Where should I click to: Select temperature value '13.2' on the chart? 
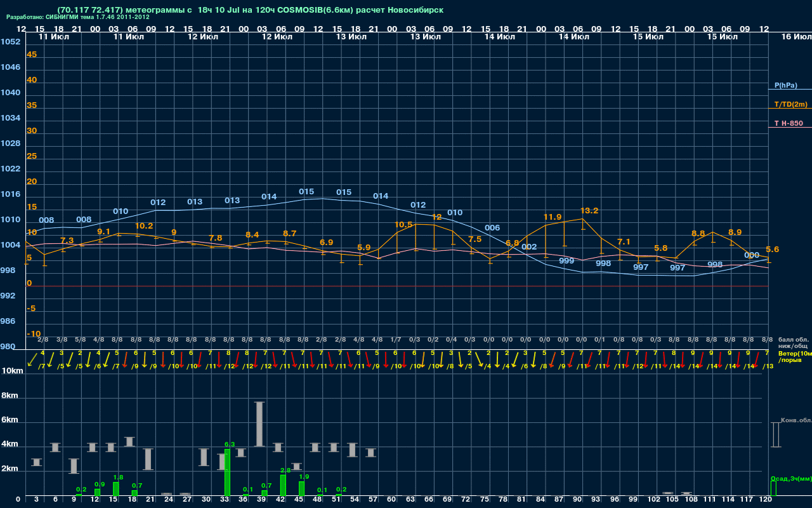589,211
